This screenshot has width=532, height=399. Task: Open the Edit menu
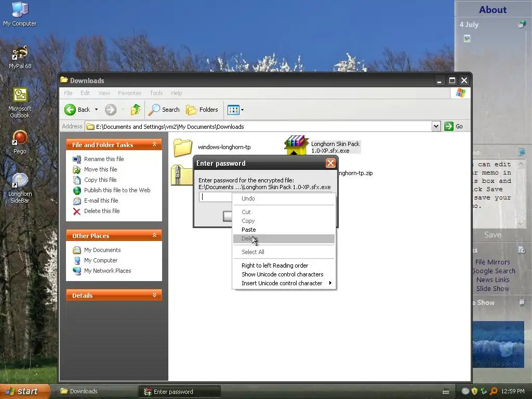85,93
